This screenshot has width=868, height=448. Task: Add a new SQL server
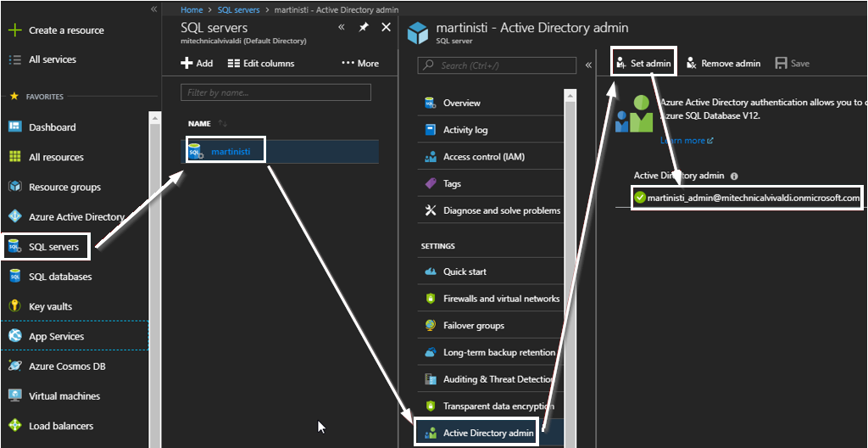point(197,63)
